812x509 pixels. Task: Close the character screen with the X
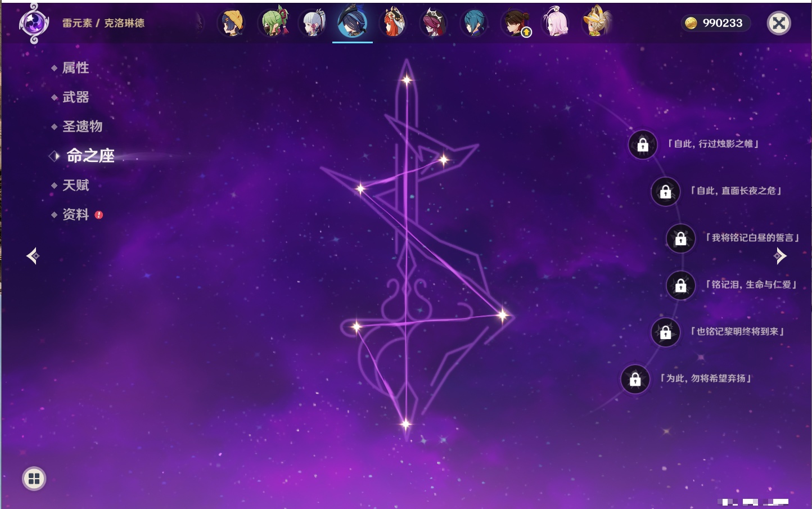click(779, 23)
